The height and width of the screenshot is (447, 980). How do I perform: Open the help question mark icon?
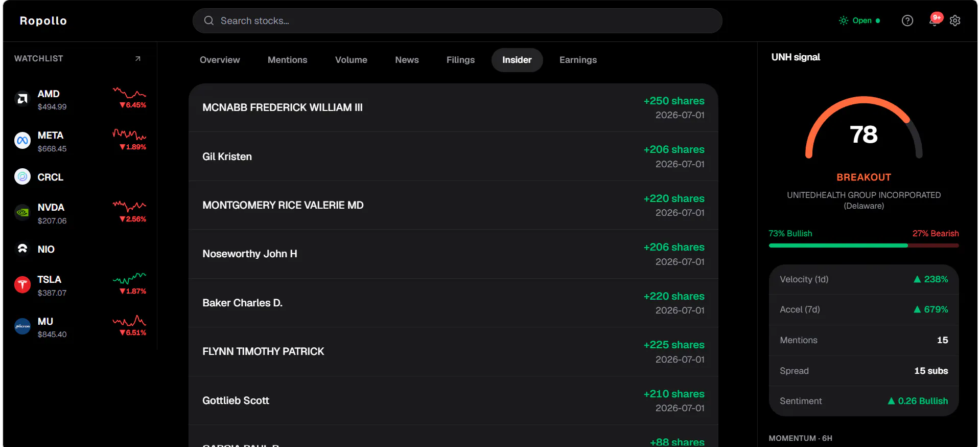(907, 21)
